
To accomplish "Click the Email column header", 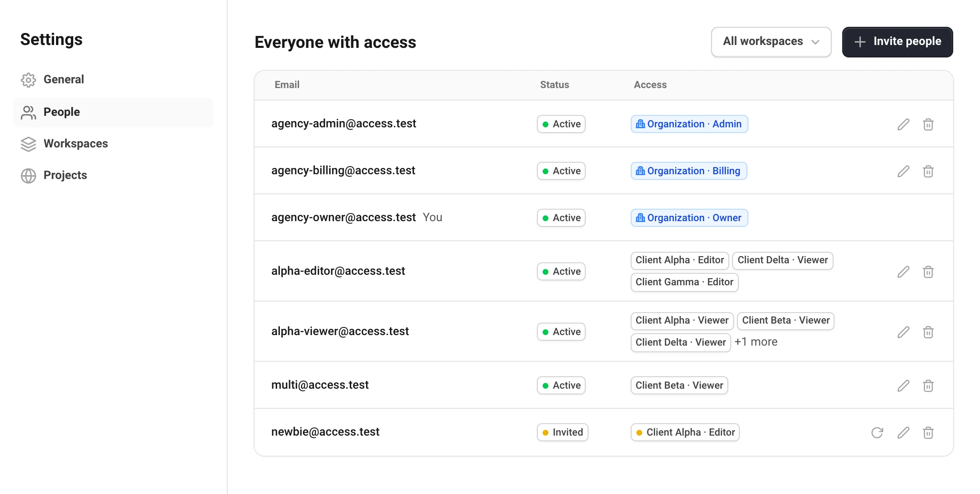I will click(287, 85).
